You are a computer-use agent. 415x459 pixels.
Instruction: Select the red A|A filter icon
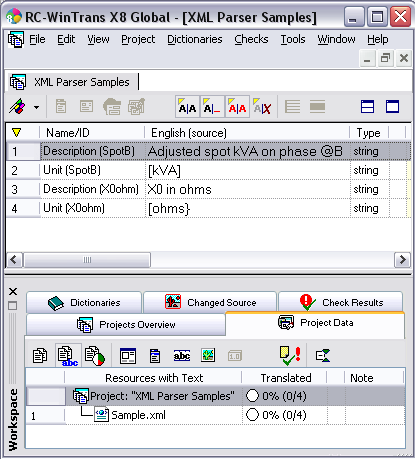pyautogui.click(x=237, y=107)
